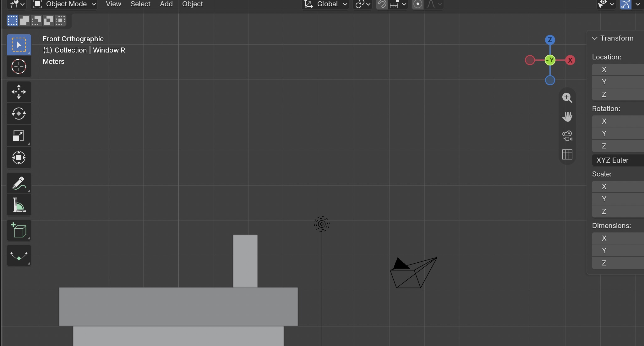Open the Object menu

(193, 4)
